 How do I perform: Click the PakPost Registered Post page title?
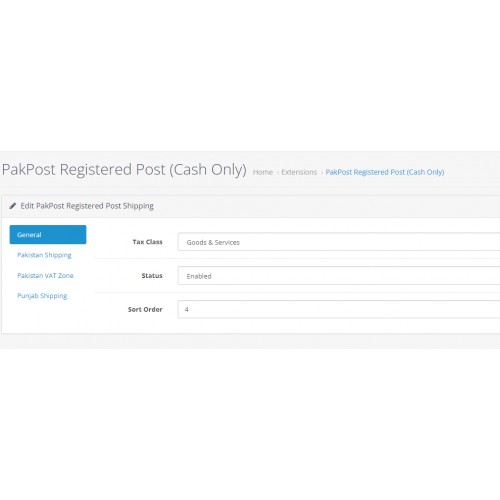point(124,169)
